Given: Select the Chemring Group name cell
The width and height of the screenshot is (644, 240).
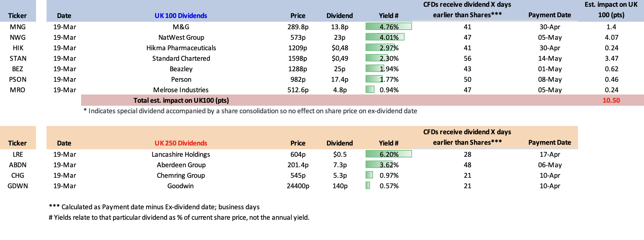Looking at the screenshot, I should [x=181, y=175].
